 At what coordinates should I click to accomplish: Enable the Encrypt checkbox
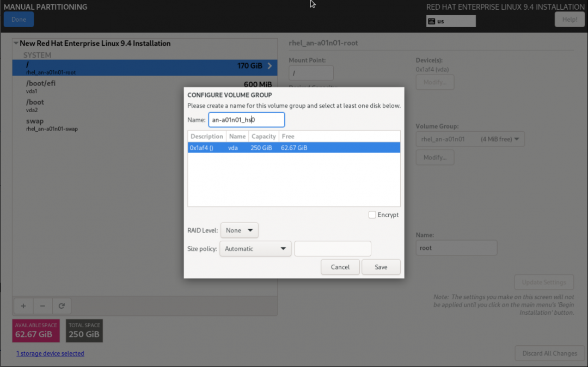[x=372, y=215]
